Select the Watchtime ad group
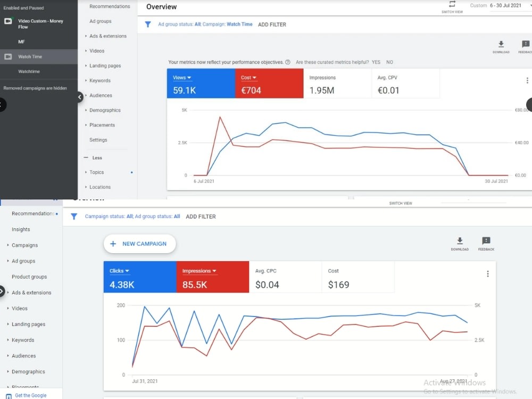The height and width of the screenshot is (399, 532). pyautogui.click(x=29, y=72)
